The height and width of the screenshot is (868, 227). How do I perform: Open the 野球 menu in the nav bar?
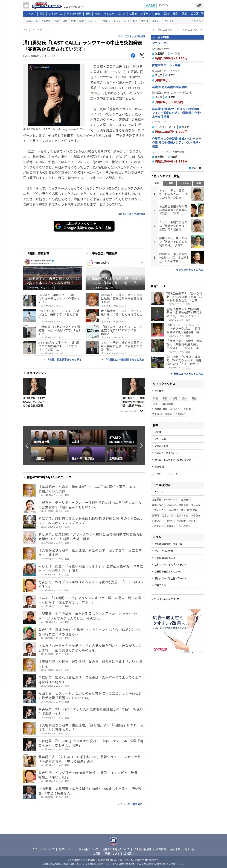coord(88,14)
